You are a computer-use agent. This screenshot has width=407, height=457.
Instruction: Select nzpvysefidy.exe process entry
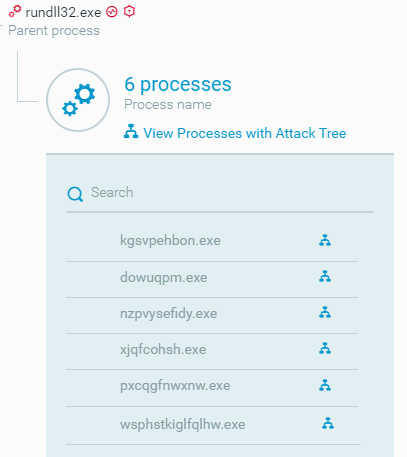pos(169,313)
